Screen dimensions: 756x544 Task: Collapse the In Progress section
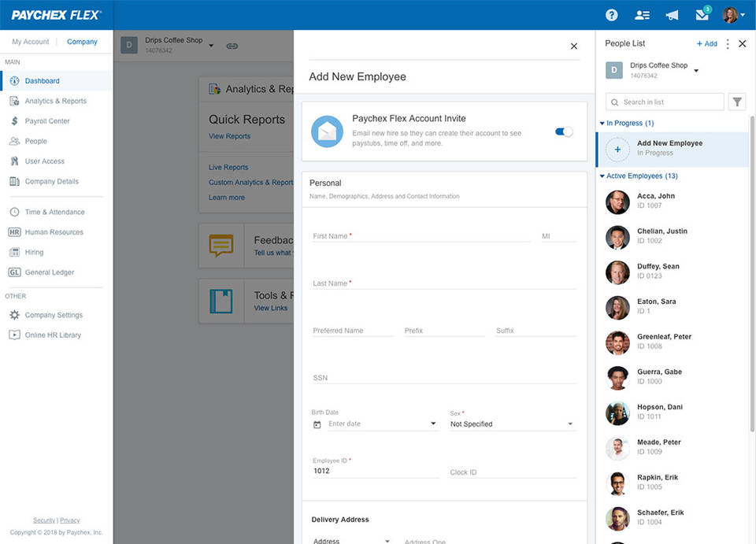point(626,123)
